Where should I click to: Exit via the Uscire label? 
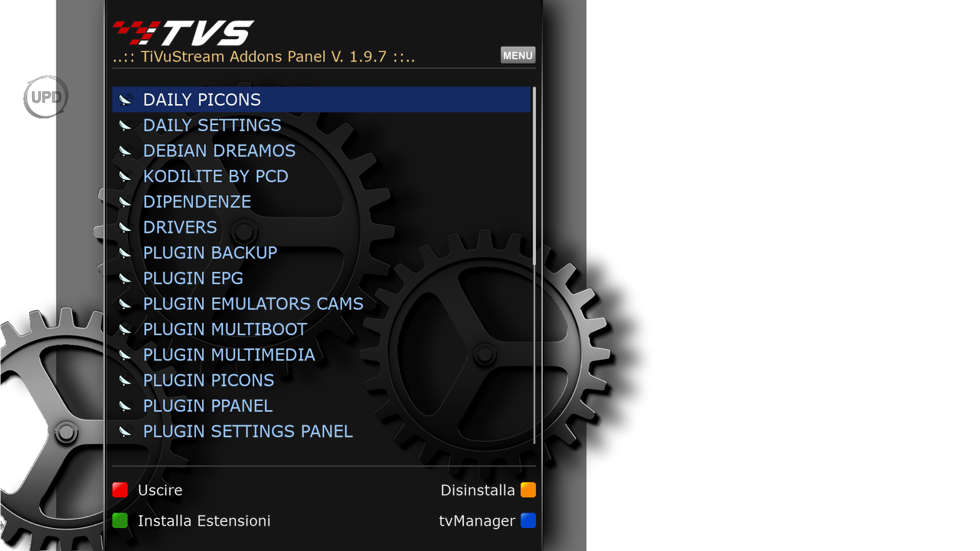tap(160, 491)
